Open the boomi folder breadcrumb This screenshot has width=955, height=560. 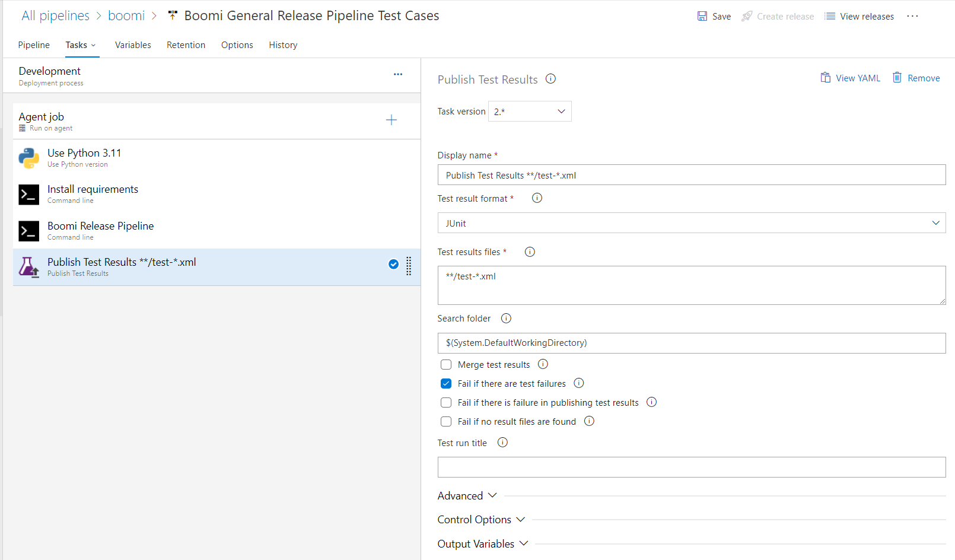click(126, 15)
